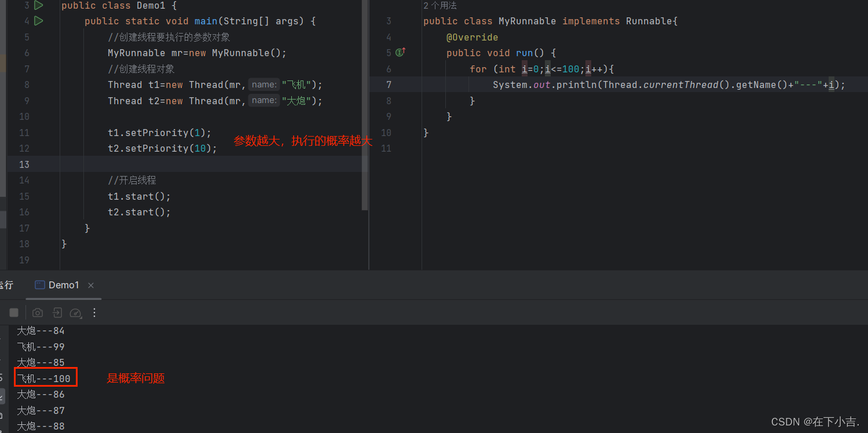Image resolution: width=868 pixels, height=433 pixels.
Task: Click the comment '//创建线程对象'
Action: [x=141, y=69]
